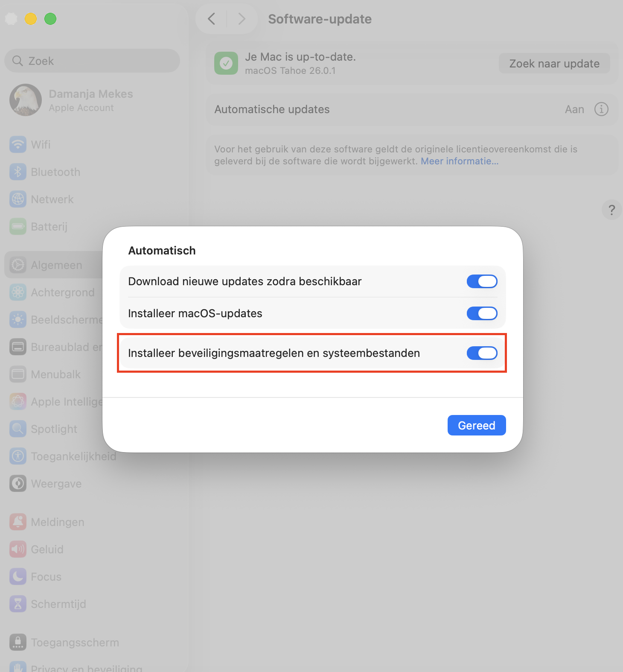Open Spotlight settings
Viewport: 623px width, 672px height.
(x=54, y=429)
